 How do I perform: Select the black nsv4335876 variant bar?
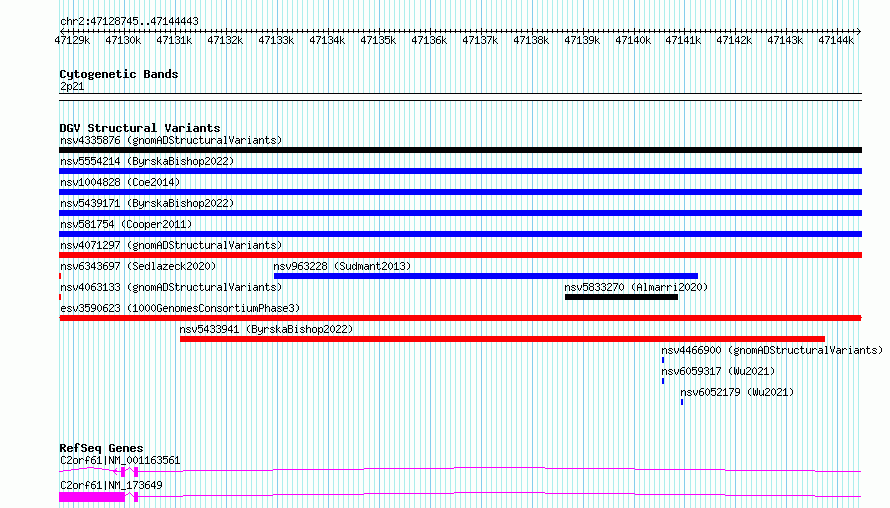[460, 150]
